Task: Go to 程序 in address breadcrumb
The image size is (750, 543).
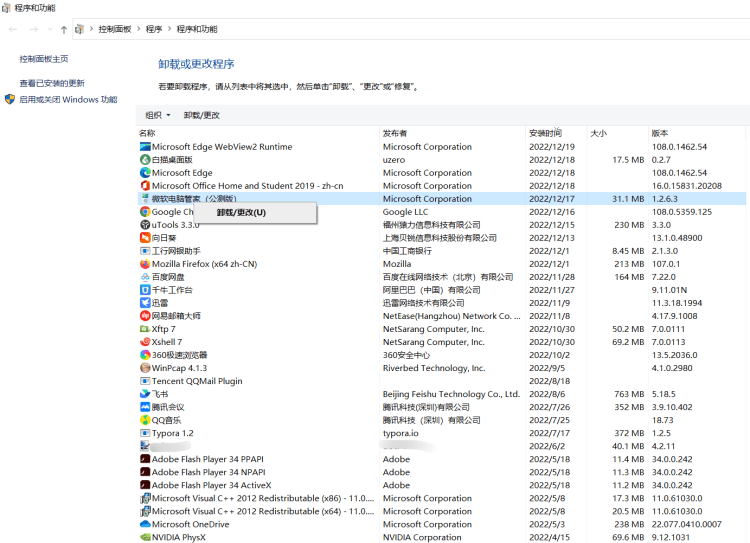Action: tap(154, 29)
